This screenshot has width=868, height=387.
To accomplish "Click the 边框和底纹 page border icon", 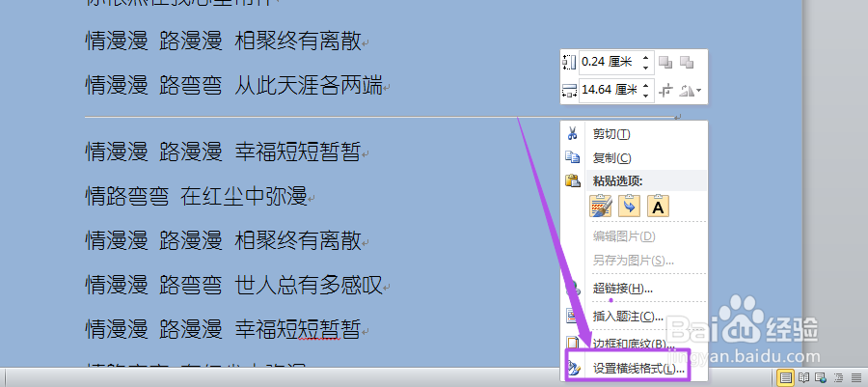I will [x=572, y=344].
